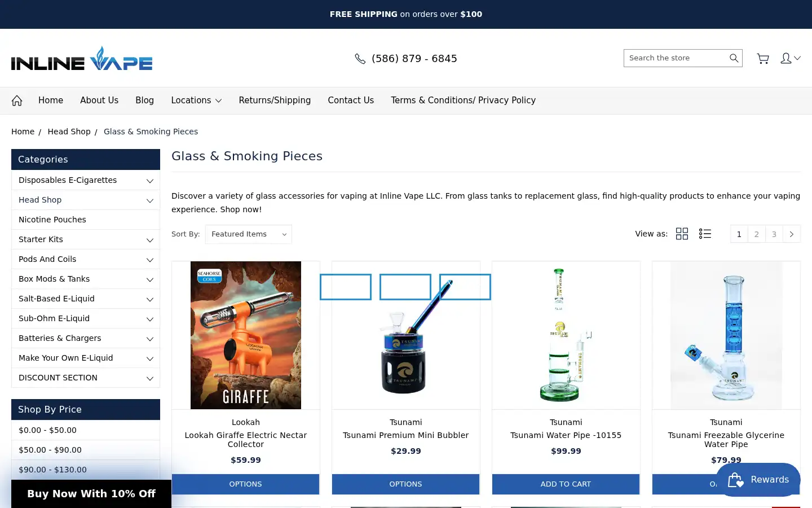Click OPTIONS for Lookah Giraffe Nectar Collector

coord(245,484)
